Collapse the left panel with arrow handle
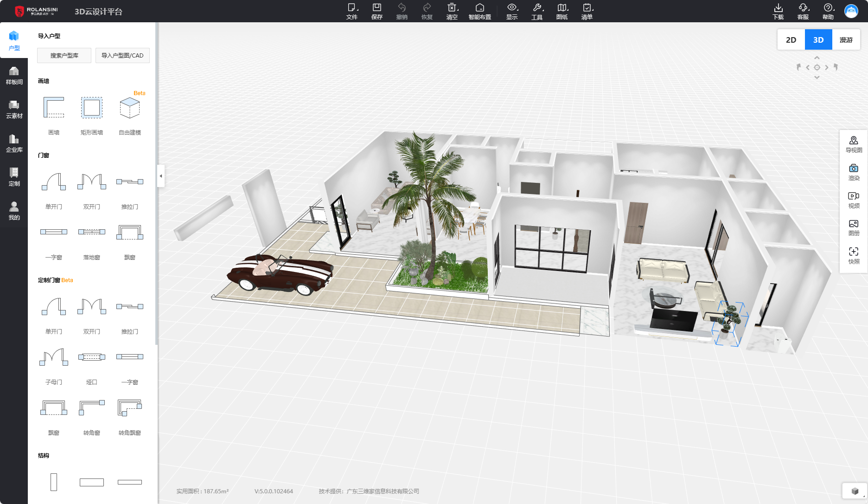The image size is (868, 504). [161, 176]
